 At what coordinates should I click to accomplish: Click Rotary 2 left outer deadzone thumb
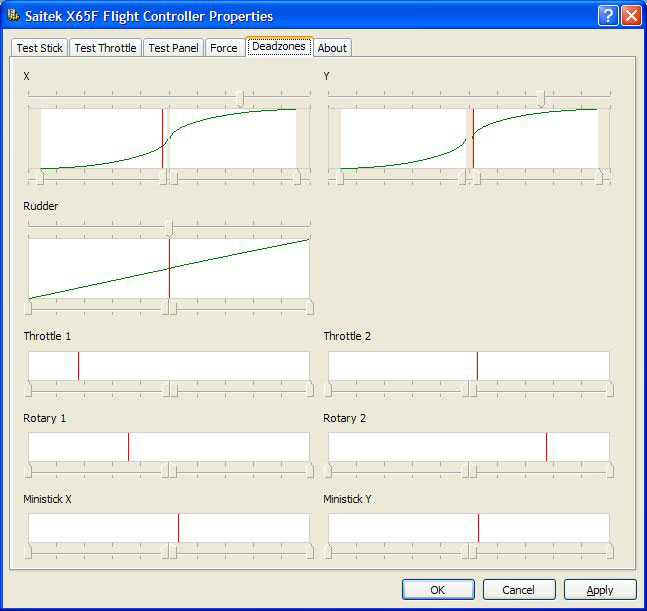(328, 470)
